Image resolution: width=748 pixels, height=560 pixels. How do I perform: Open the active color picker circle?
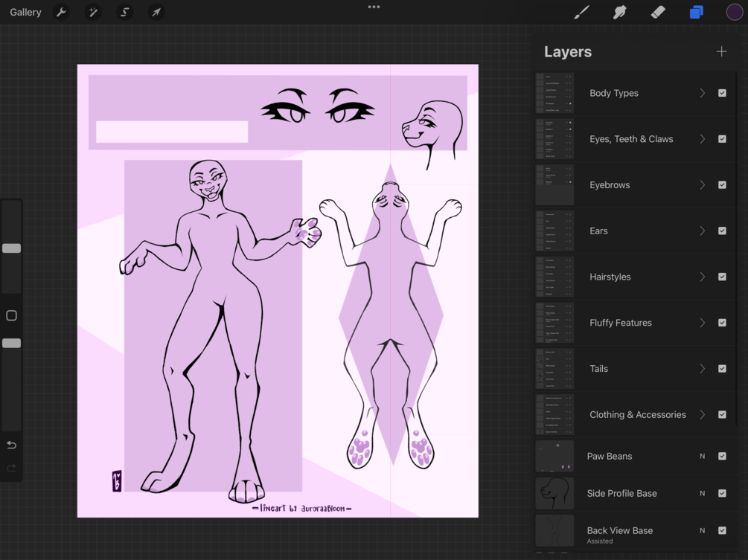point(735,12)
